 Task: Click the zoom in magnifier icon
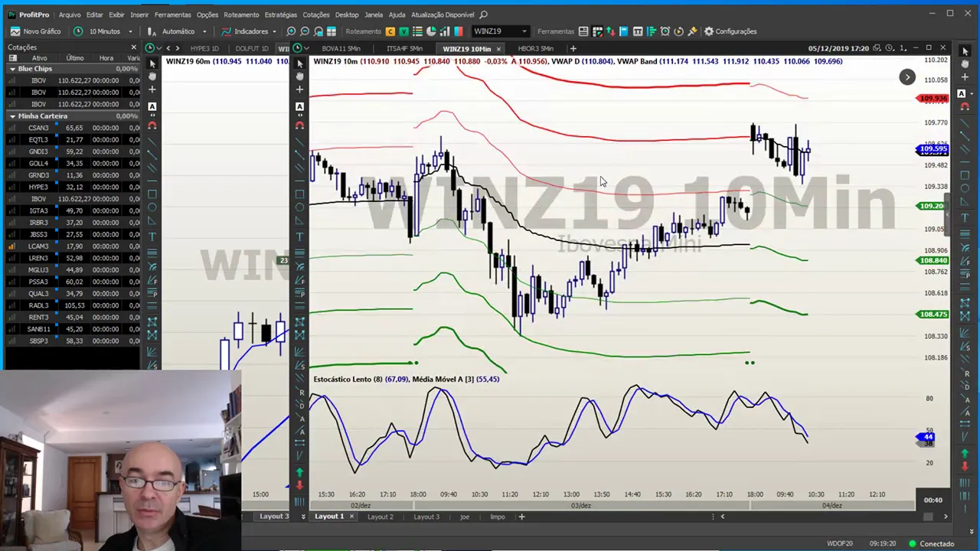[291, 31]
